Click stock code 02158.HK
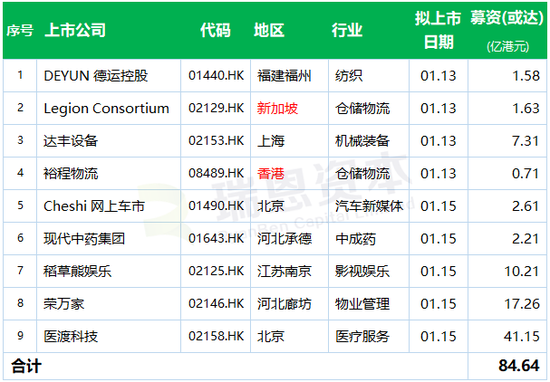Viewport: 550px width, 382px height. pyautogui.click(x=216, y=337)
